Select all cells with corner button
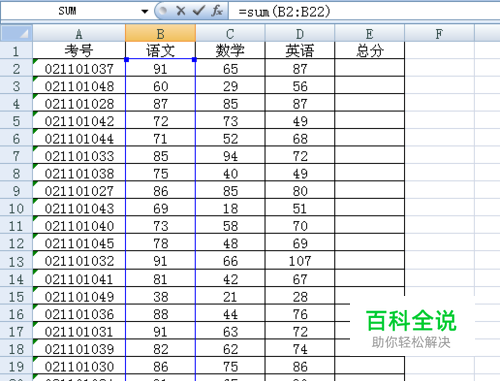 point(16,33)
